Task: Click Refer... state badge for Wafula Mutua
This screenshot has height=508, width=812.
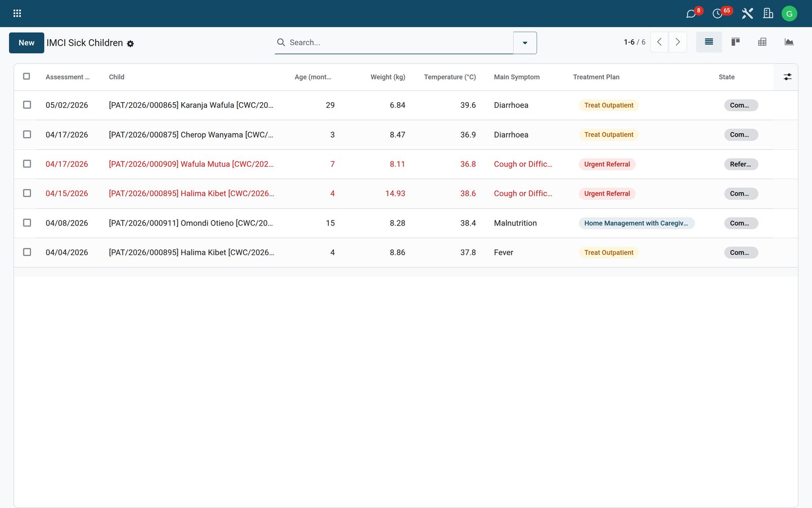Action: click(741, 164)
